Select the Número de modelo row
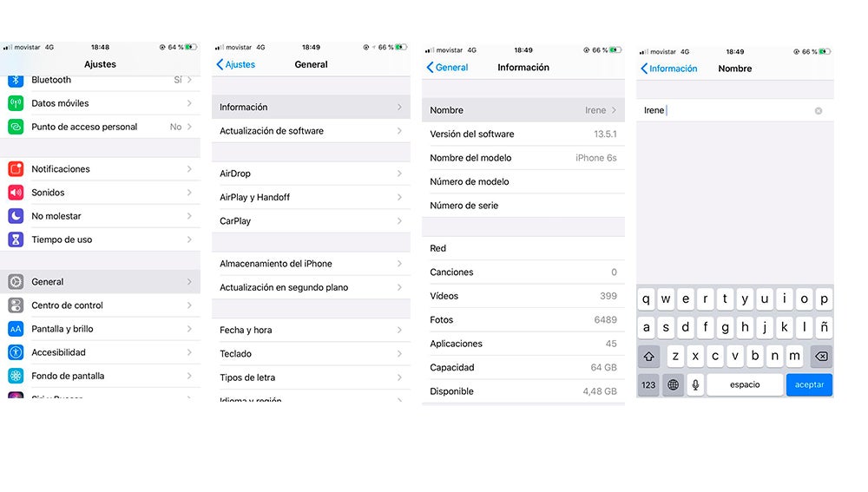This screenshot has height=492, width=868. coord(523,181)
